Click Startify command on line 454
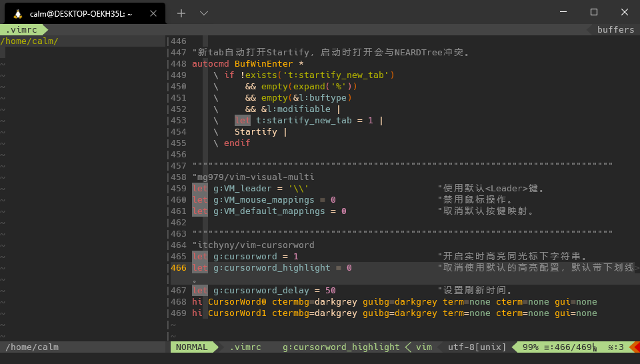 point(255,132)
